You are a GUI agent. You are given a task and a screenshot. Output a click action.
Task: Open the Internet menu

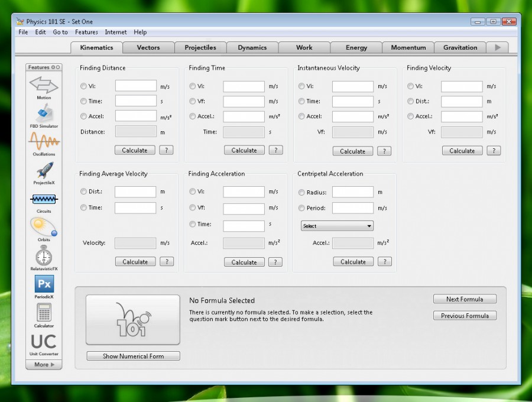tap(115, 32)
